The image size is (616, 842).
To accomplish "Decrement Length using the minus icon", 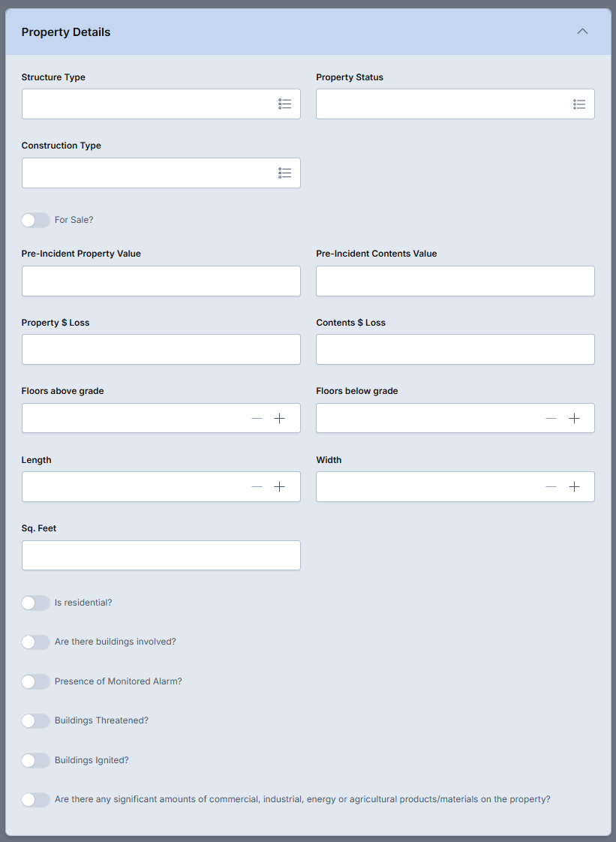I will click(257, 486).
